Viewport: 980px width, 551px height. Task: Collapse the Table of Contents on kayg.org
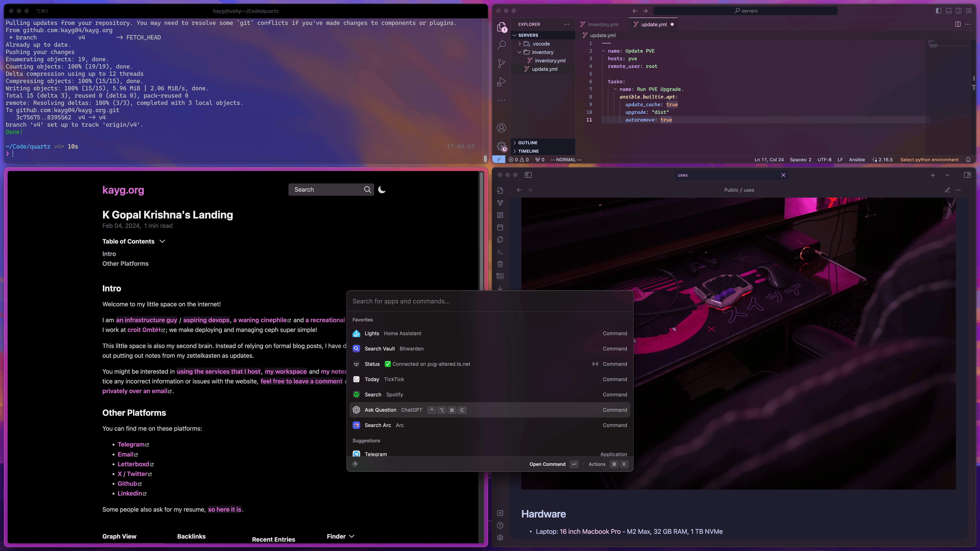(x=162, y=241)
